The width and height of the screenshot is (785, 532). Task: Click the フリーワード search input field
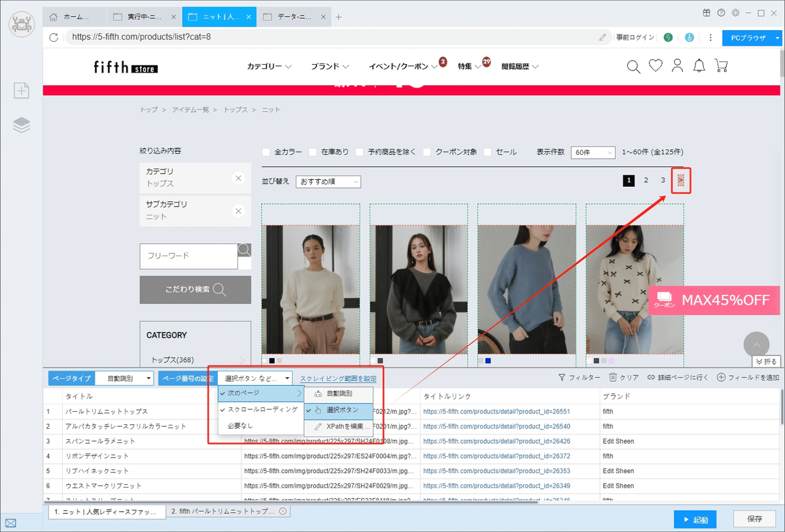tap(188, 256)
